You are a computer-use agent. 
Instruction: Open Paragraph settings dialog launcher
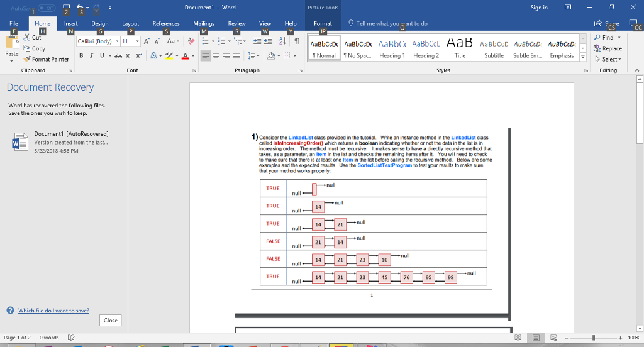tap(300, 70)
